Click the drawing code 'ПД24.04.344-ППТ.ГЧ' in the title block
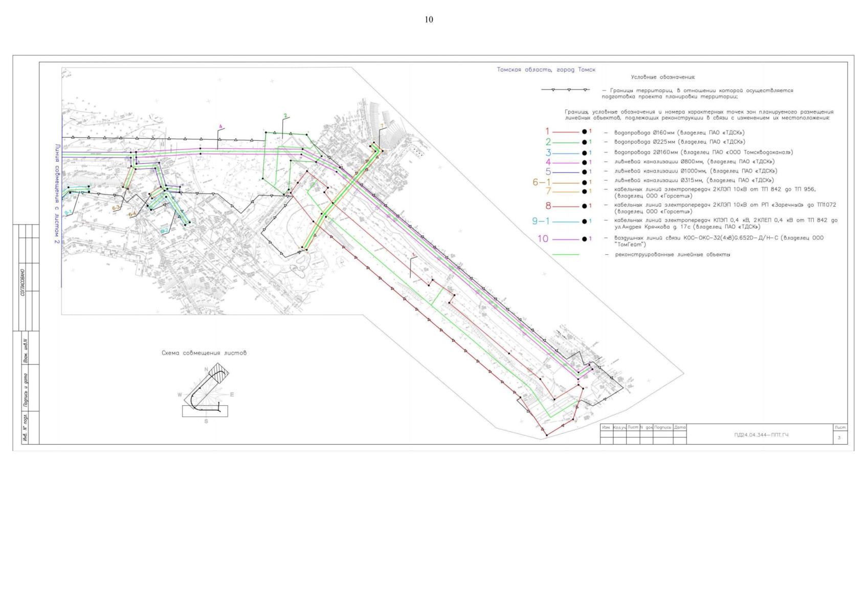The image size is (868, 614). [x=761, y=435]
